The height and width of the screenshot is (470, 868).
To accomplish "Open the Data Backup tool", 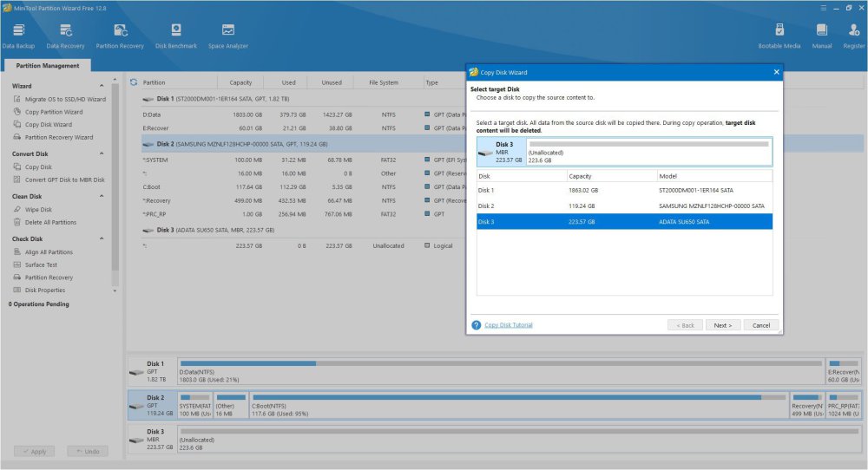I will (x=18, y=36).
